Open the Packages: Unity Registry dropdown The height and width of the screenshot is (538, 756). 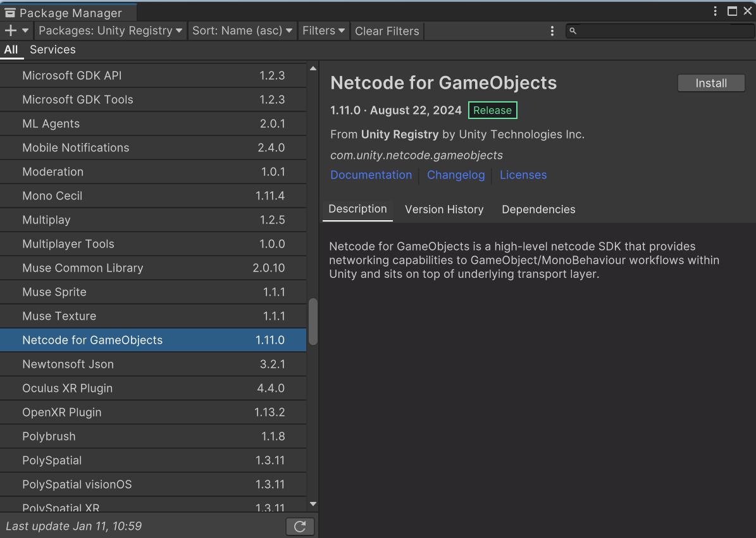pos(111,30)
